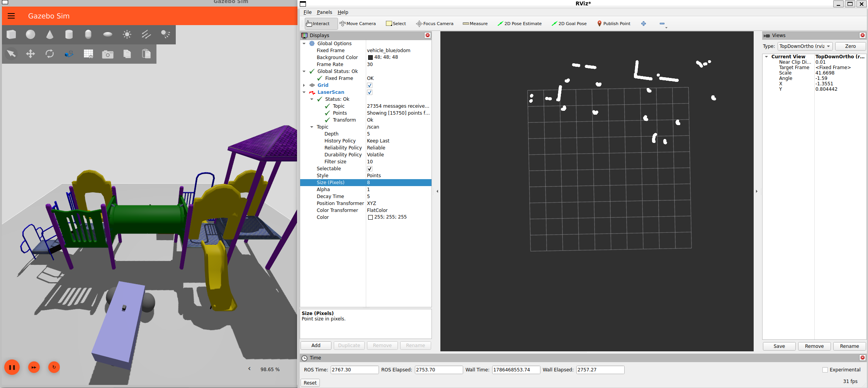Image resolution: width=868 pixels, height=388 pixels.
Task: Open the Gazebo Sim hamburger menu
Action: pos(11,16)
